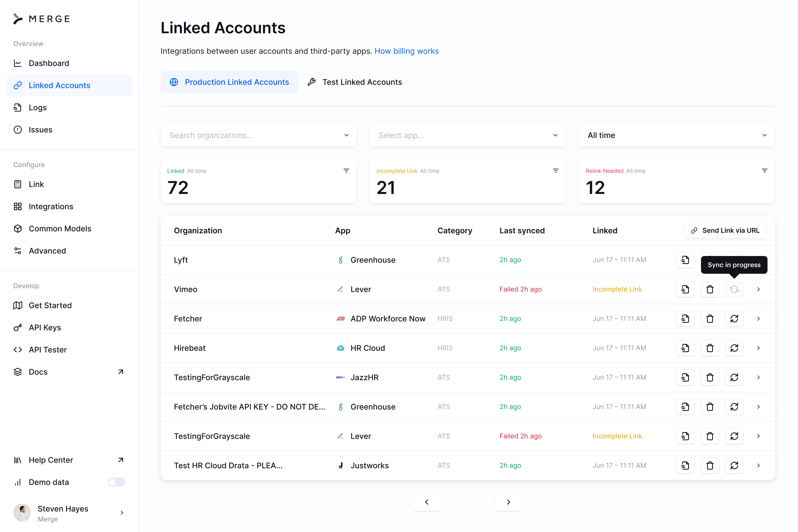View logs for the Fetcher ADP row

(x=685, y=319)
